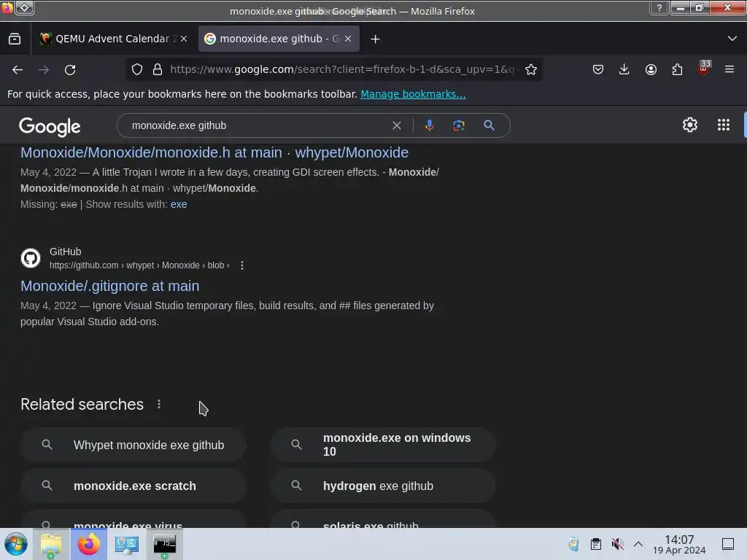This screenshot has height=560, width=747.
Task: Click the Manage bookmarks link
Action: (413, 94)
